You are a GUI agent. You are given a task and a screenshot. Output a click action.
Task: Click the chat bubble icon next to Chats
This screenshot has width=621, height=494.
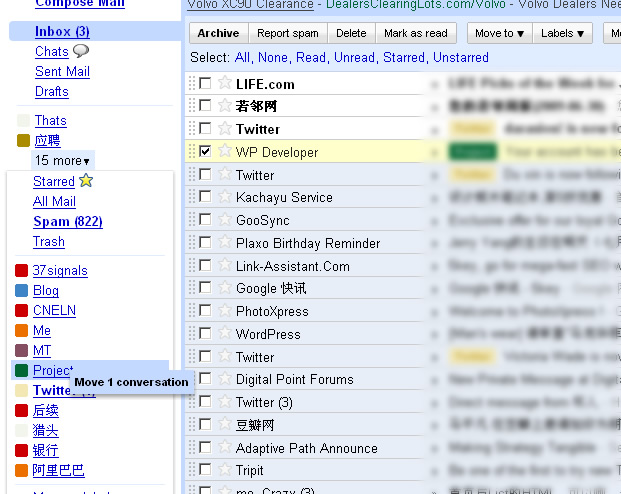[81, 51]
